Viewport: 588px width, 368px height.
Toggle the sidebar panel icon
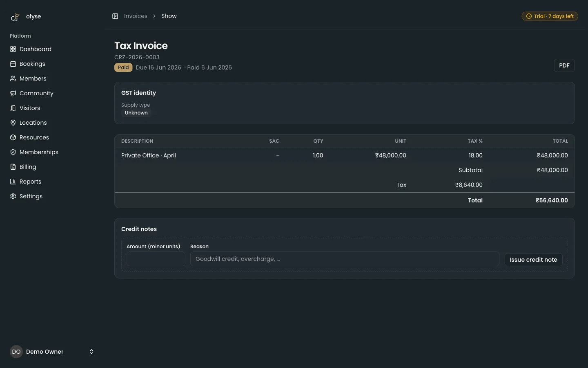tap(115, 16)
